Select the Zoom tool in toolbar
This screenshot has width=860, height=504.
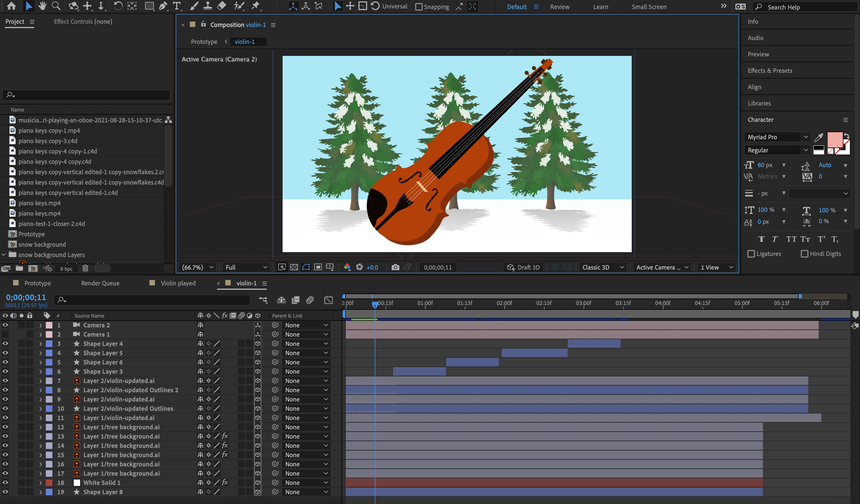(x=56, y=6)
